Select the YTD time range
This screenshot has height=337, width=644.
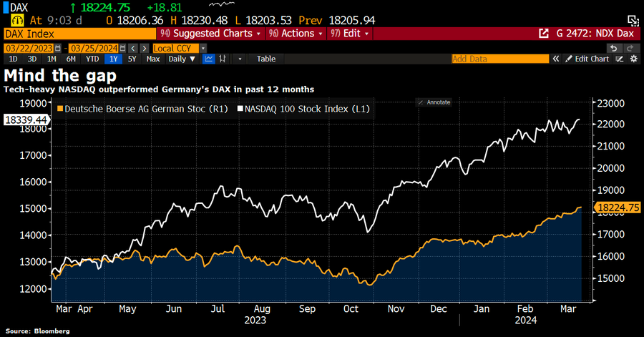tap(92, 59)
